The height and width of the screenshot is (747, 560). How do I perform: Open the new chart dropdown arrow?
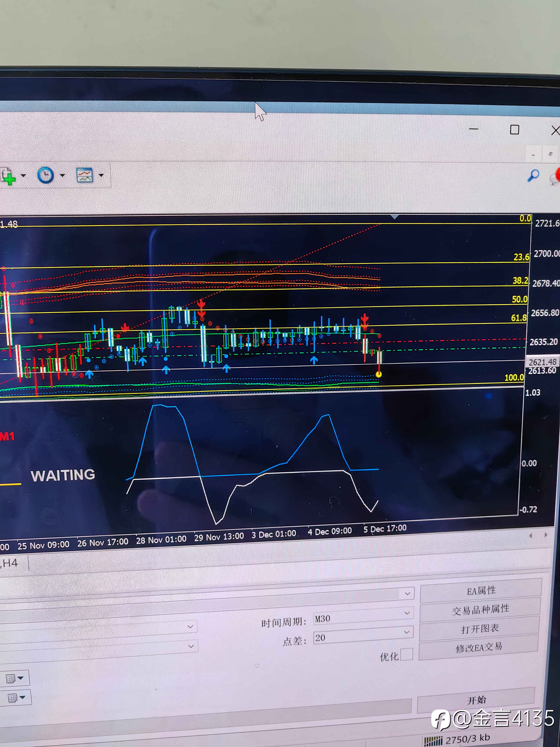(x=23, y=175)
